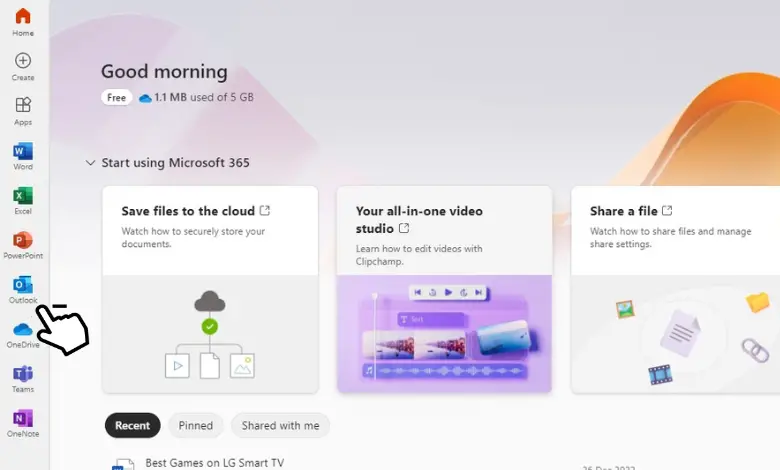Viewport: 780px width, 470px height.
Task: Click the Clipchamp video editor thumbnail
Action: (444, 334)
